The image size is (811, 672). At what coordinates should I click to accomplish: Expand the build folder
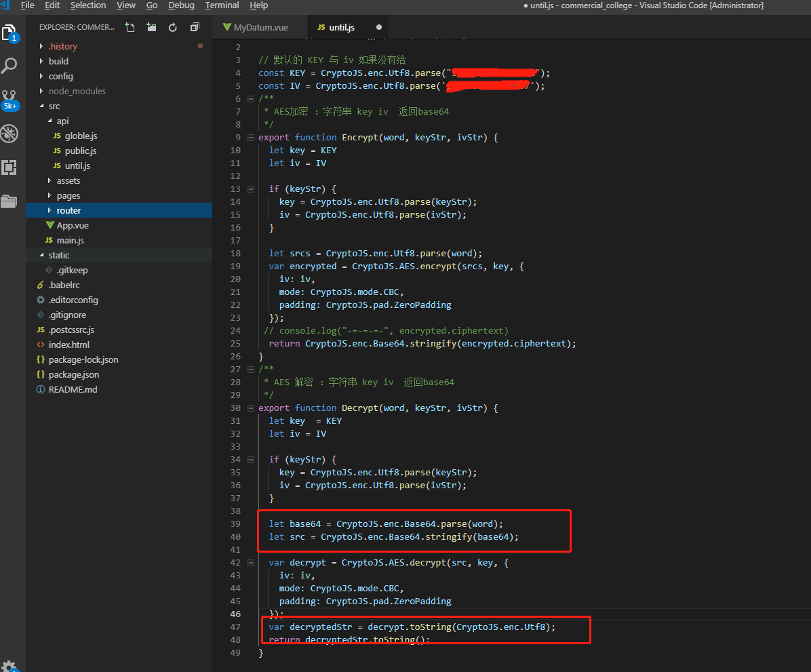pyautogui.click(x=119, y=61)
